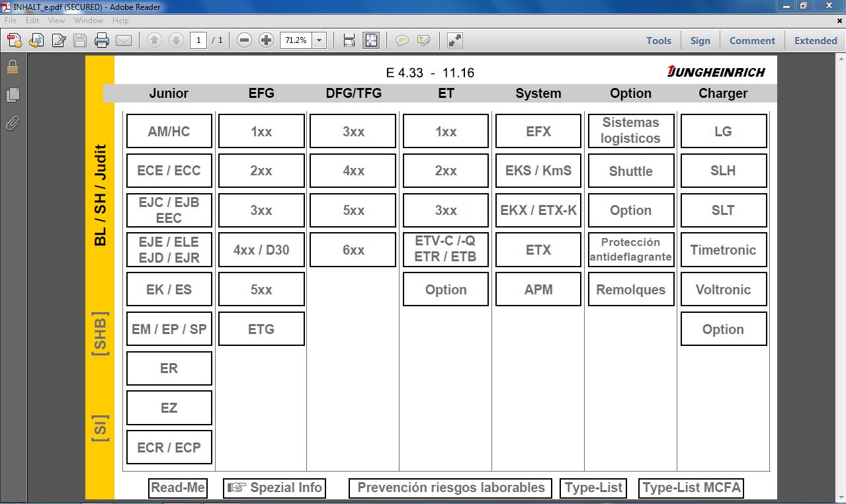The image size is (846, 504).
Task: Click the zoom out minus icon
Action: tap(244, 40)
